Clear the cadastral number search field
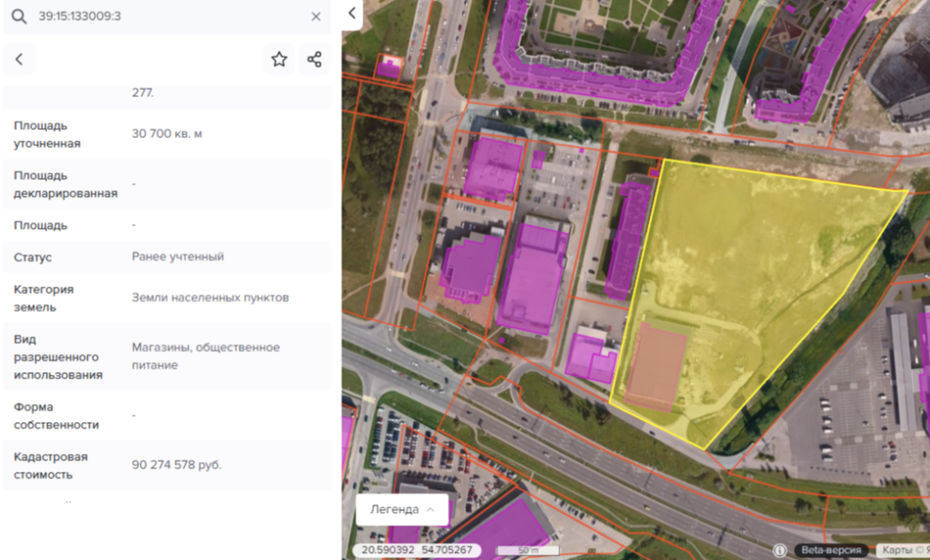Image resolution: width=930 pixels, height=560 pixels. pyautogui.click(x=316, y=16)
